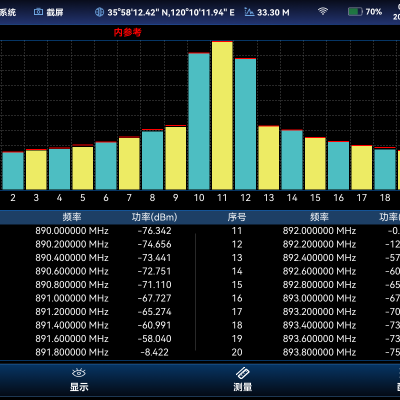Click the 893.200000 MHz cell
This screenshot has width=400, height=400.
coord(319,312)
